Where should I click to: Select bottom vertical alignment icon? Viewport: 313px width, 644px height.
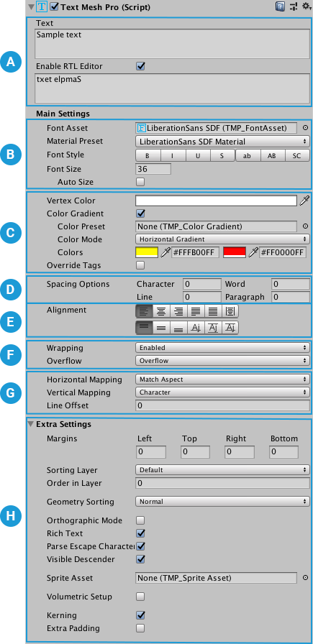[178, 328]
